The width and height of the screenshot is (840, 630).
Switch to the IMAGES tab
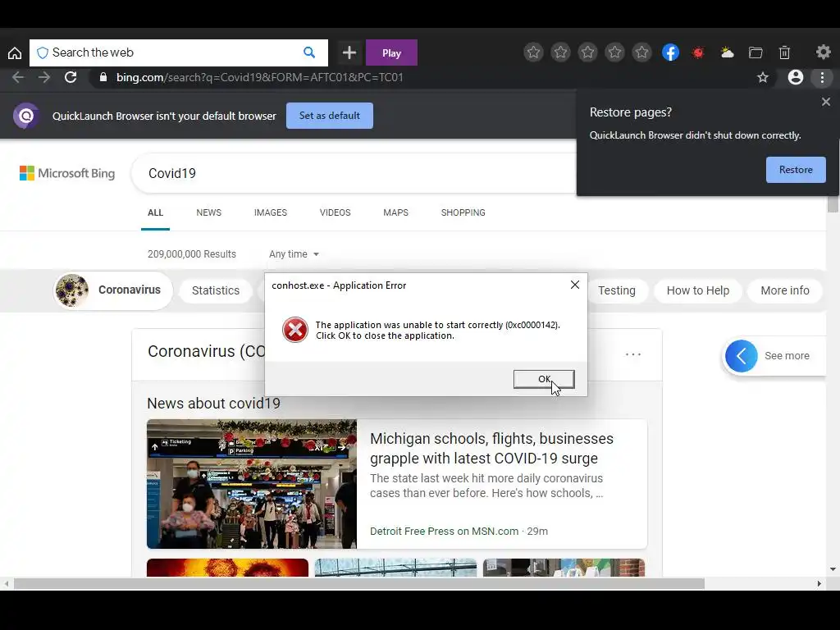(x=271, y=212)
